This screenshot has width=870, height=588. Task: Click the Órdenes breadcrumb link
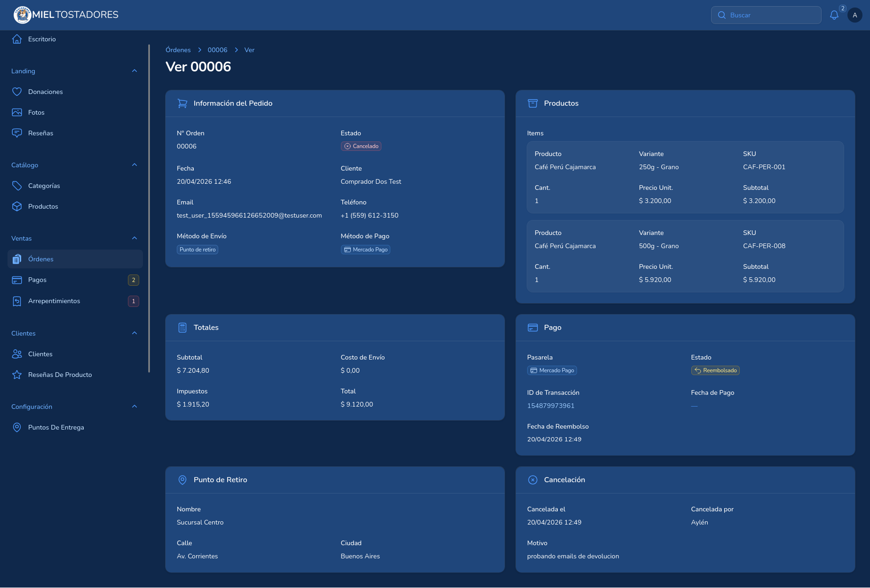178,50
